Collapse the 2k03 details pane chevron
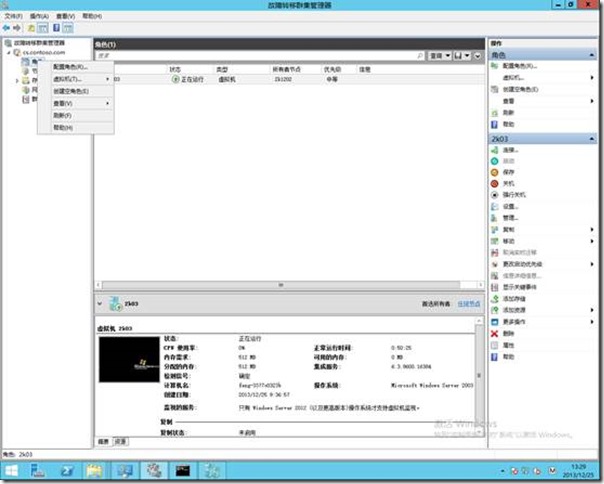 coord(100,304)
